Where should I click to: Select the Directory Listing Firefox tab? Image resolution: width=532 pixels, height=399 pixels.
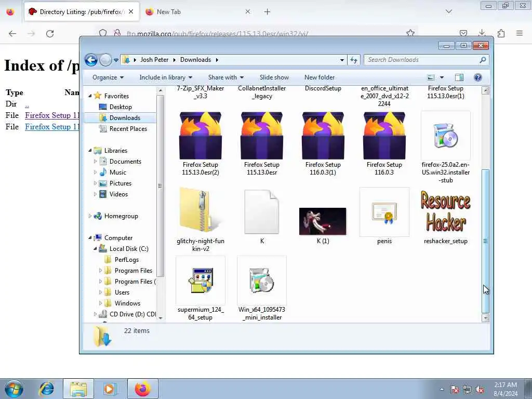[x=82, y=12]
